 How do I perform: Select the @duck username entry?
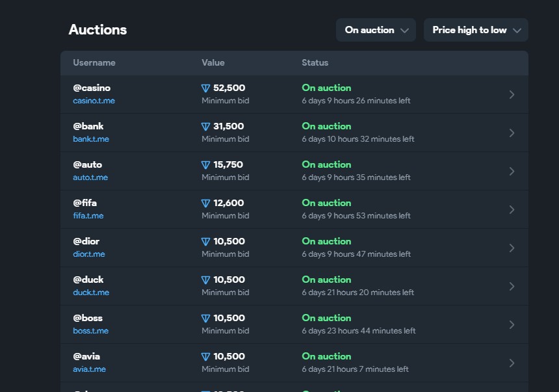[88, 280]
